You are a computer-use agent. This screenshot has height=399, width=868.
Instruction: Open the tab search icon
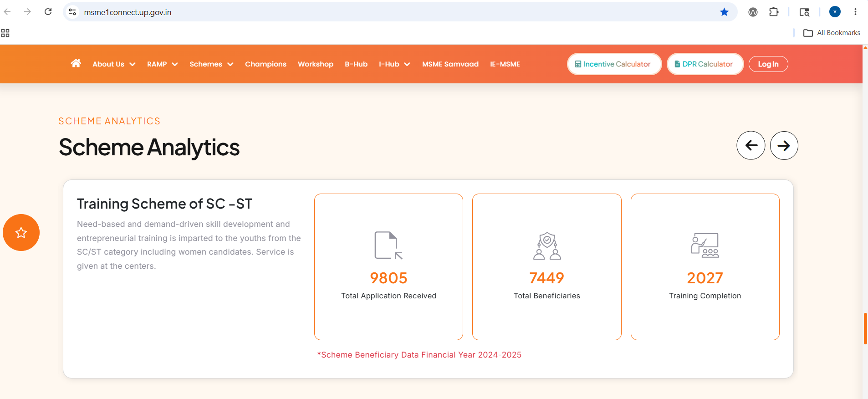click(x=805, y=12)
